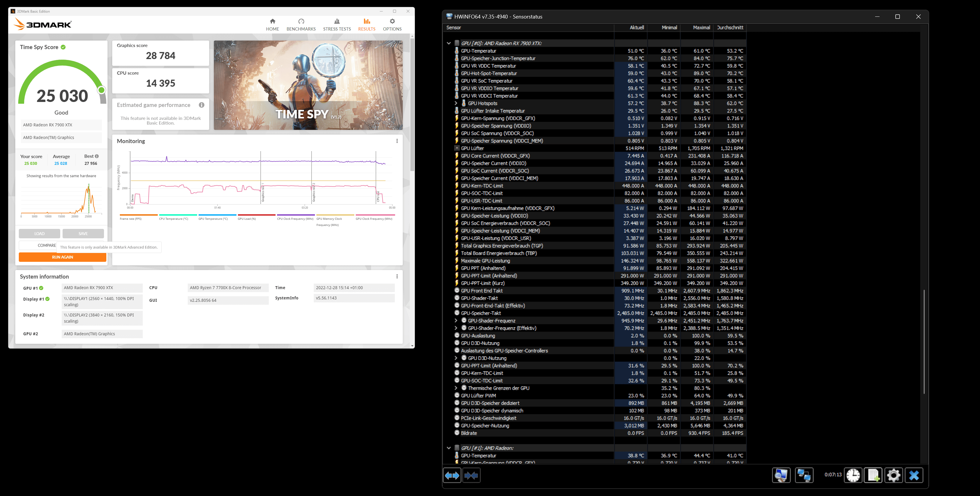This screenshot has width=980, height=496.
Task: Click the AMD Radeon RX 7900 XTX GPU #1 field
Action: 102,288
